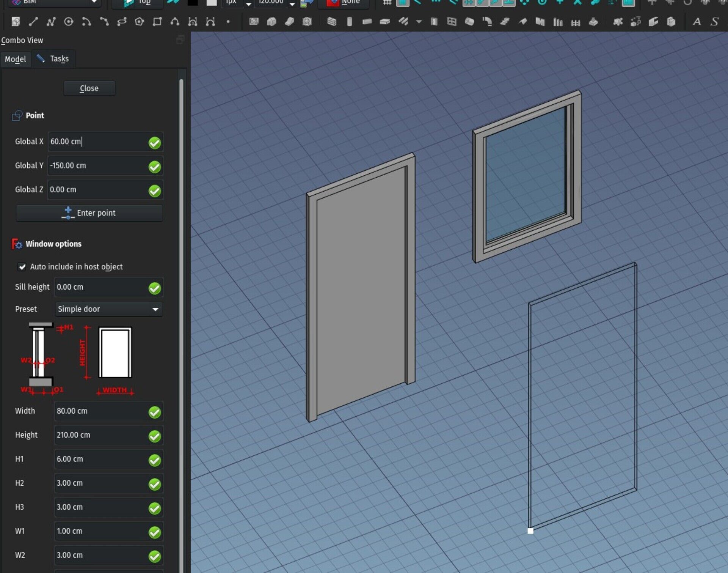
Task: Click the Height 210.00 cm field
Action: tap(109, 435)
